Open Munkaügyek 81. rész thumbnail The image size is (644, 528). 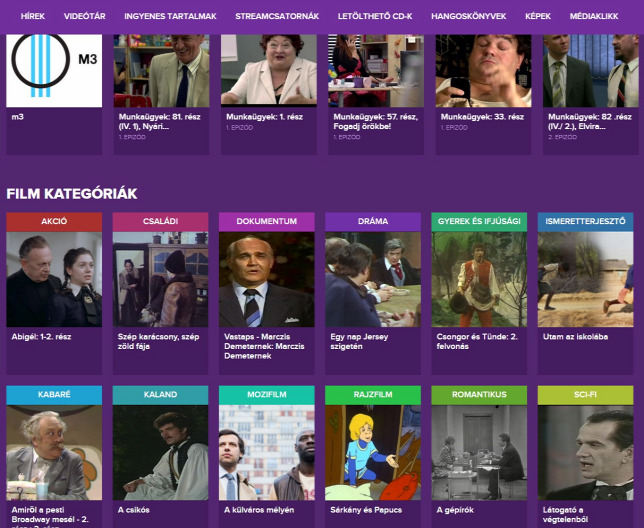pos(161,71)
